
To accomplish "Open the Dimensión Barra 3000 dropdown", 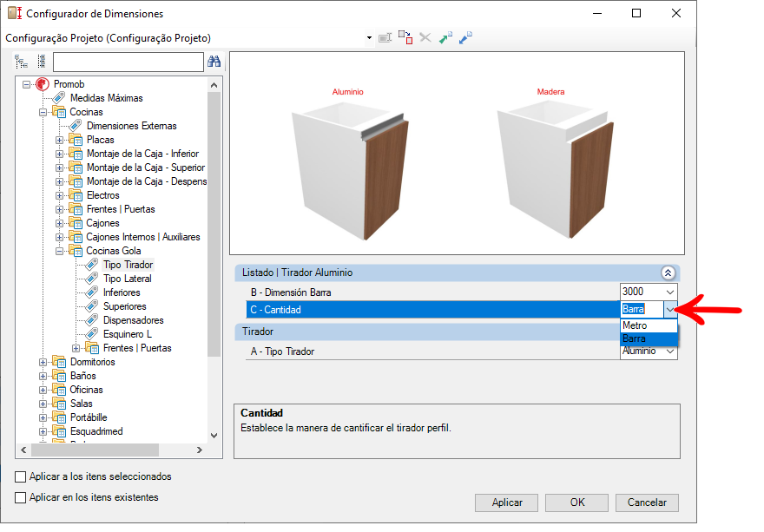I will [668, 292].
